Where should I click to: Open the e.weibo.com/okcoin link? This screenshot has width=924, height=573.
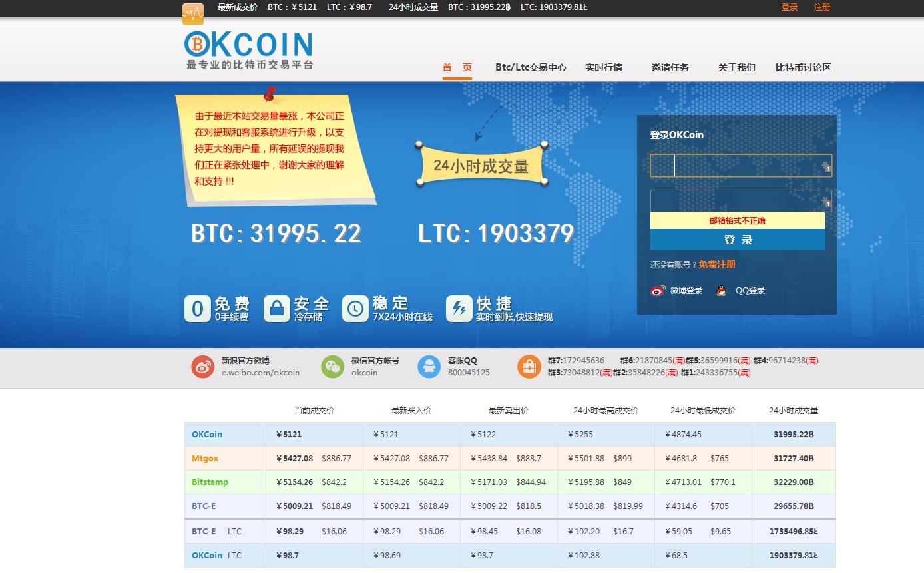(260, 373)
